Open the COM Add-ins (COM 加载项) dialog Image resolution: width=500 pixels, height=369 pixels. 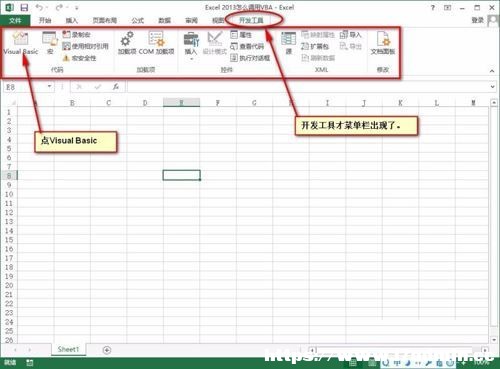pos(156,42)
